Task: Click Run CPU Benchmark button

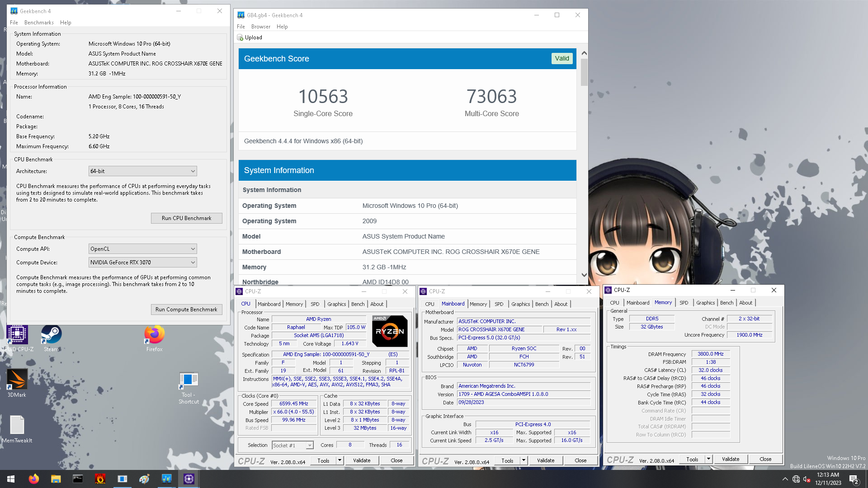Action: click(187, 218)
